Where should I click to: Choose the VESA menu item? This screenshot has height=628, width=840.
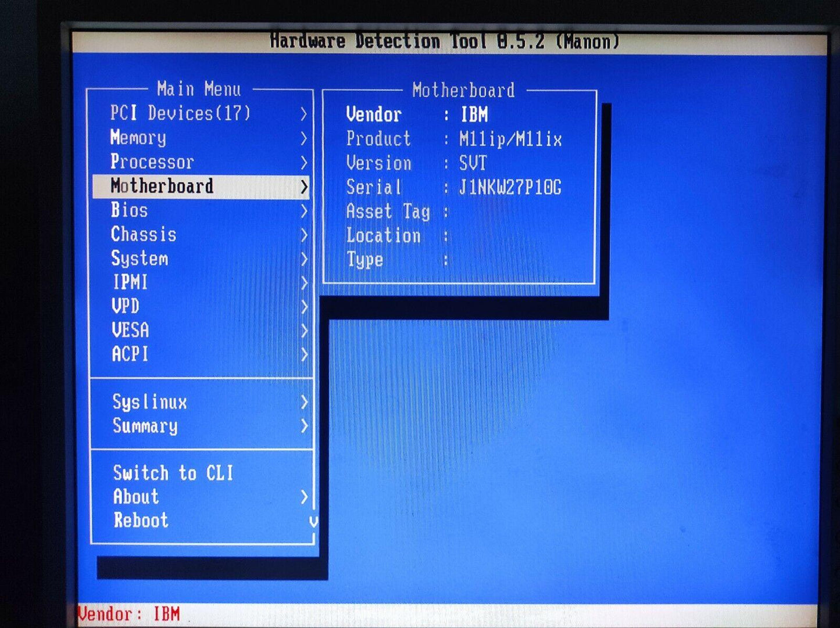[130, 330]
